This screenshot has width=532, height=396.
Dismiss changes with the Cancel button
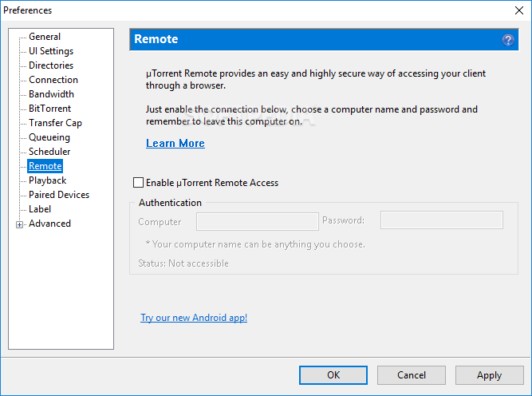pos(412,375)
